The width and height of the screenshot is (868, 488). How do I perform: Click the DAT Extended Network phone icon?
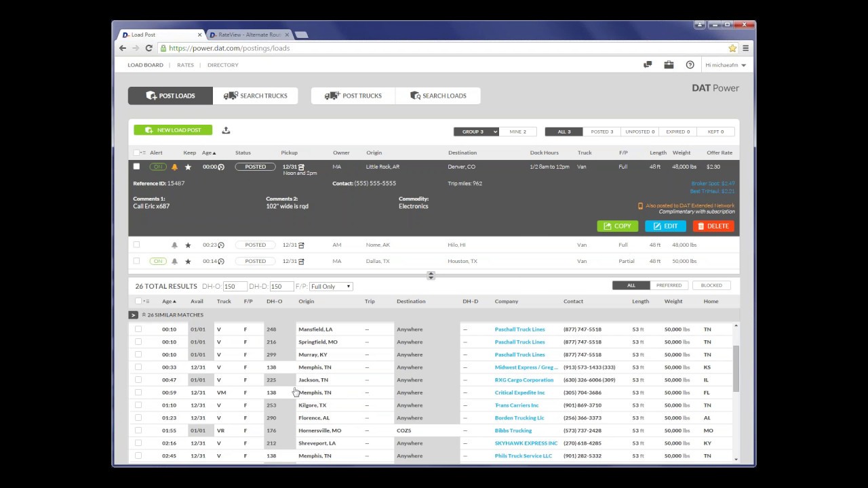[x=640, y=205]
